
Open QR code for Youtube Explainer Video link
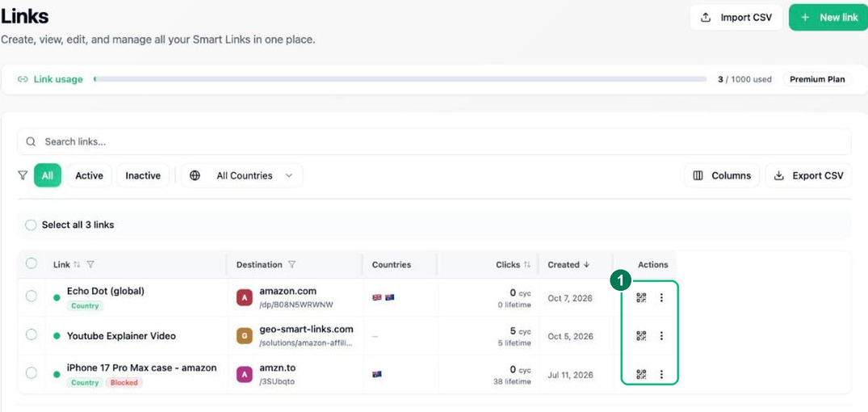point(641,335)
